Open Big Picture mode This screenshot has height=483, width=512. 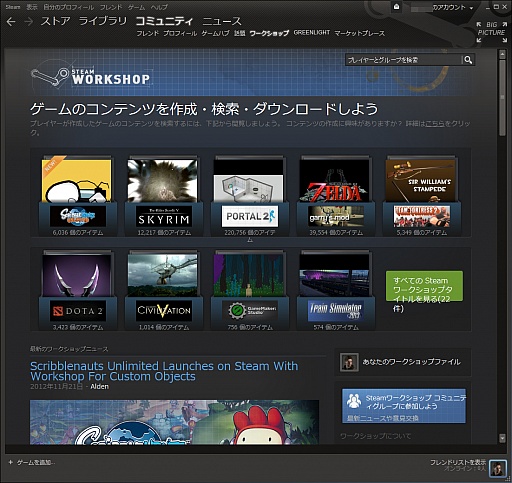(x=492, y=32)
